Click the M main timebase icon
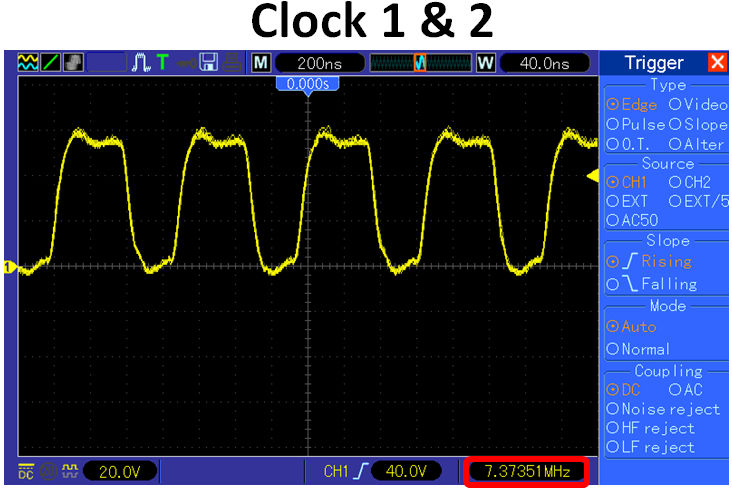This screenshot has width=732, height=491. 260,63
